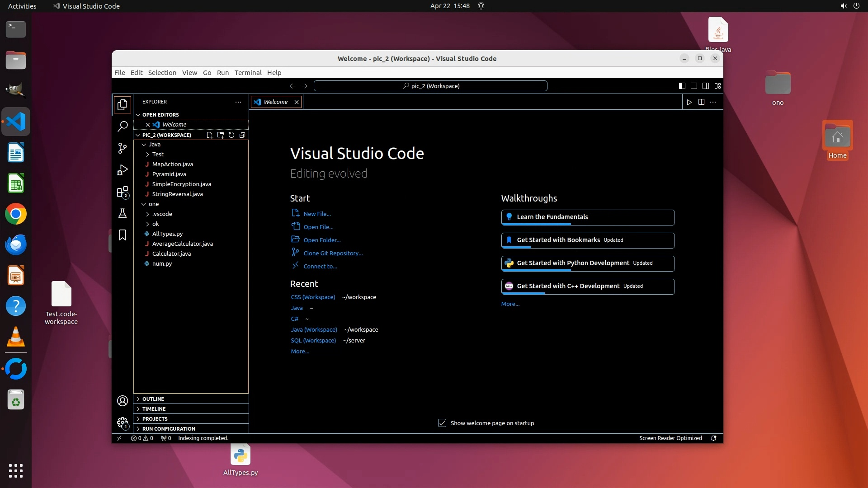The image size is (868, 488).
Task: Toggle the bottom panel layout button
Action: click(694, 86)
